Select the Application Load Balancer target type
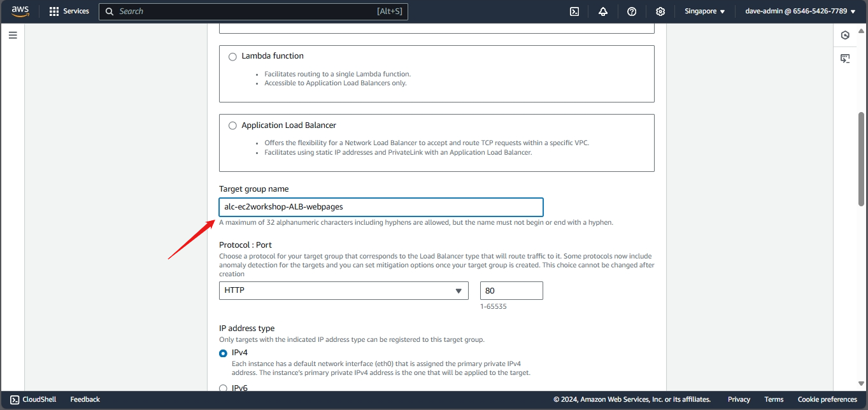Screen dimensions: 868x410 232,125
